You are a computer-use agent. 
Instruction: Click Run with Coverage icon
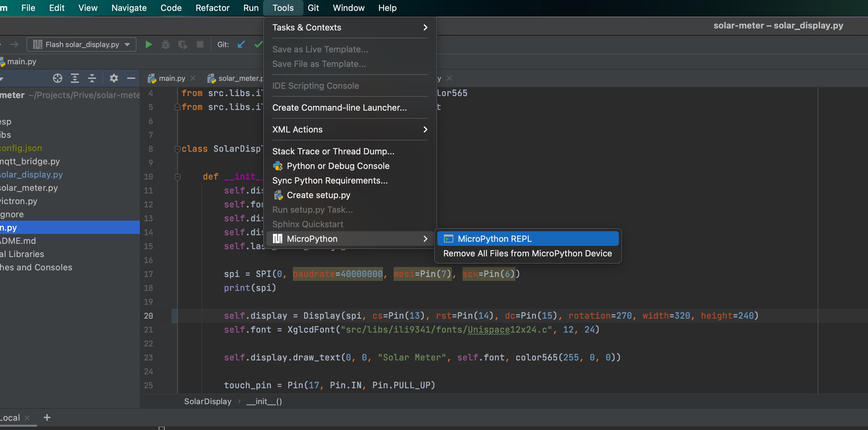click(x=183, y=44)
